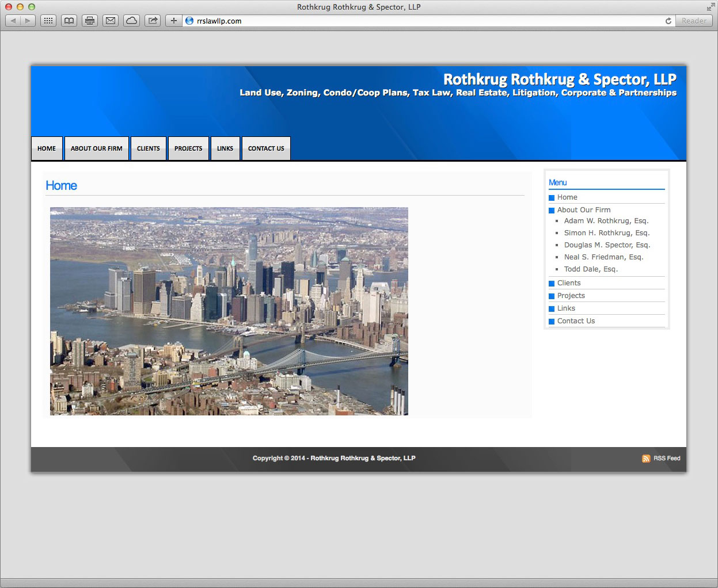Click the Manhattan skyline aerial photo
The height and width of the screenshot is (588, 718).
[229, 311]
